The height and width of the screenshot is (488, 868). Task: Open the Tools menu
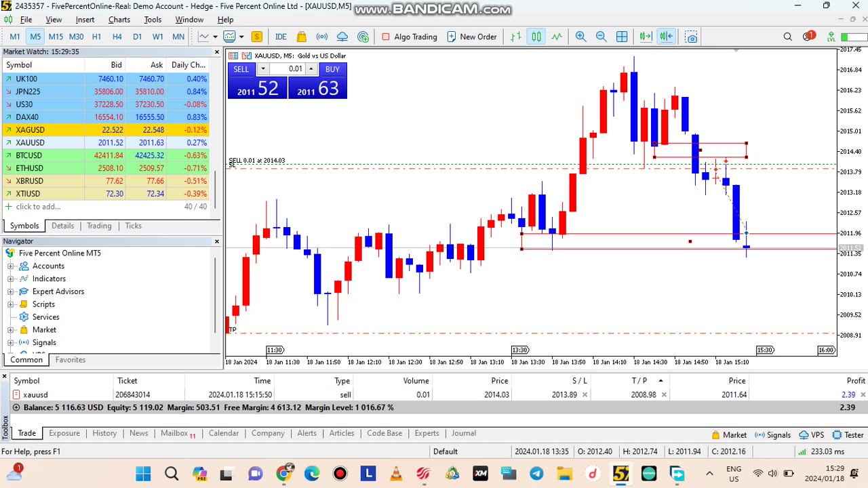(x=153, y=20)
